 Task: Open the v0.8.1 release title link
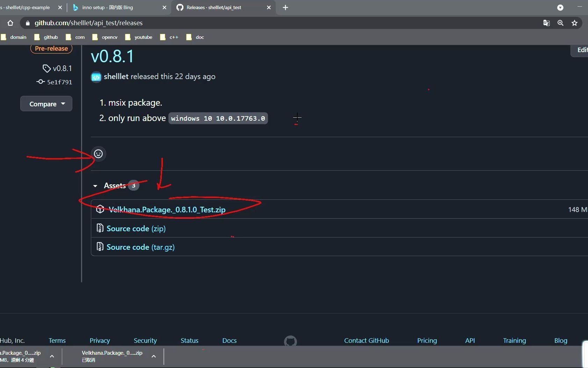[x=112, y=56]
